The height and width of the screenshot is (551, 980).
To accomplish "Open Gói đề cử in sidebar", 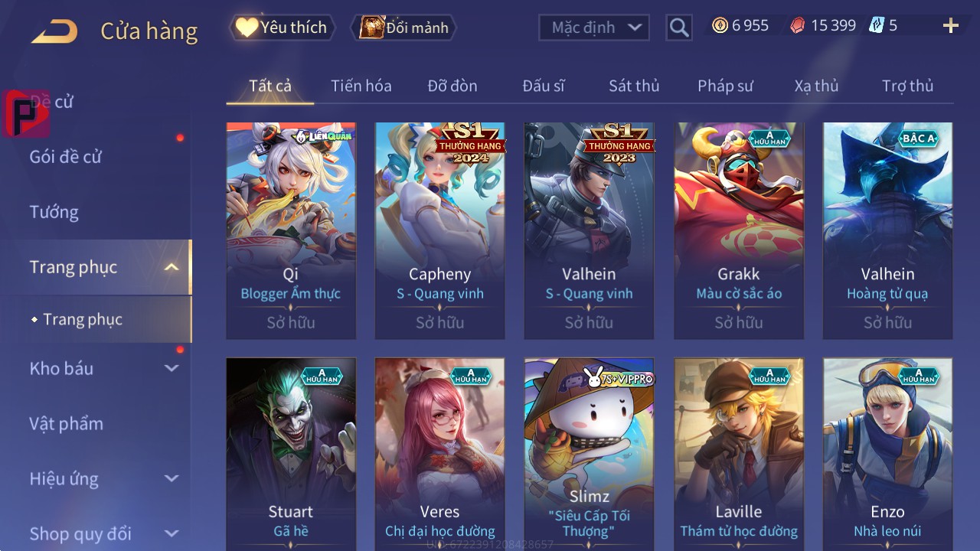I will click(66, 157).
